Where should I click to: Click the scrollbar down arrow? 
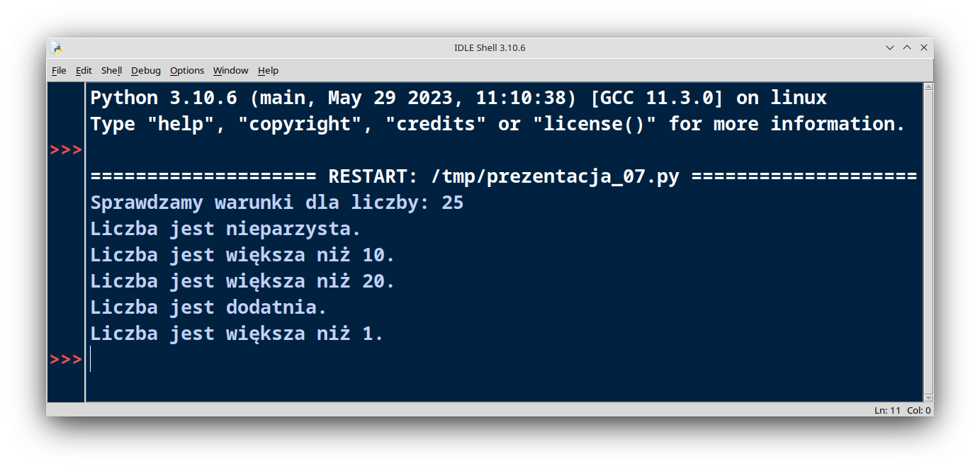pyautogui.click(x=928, y=397)
